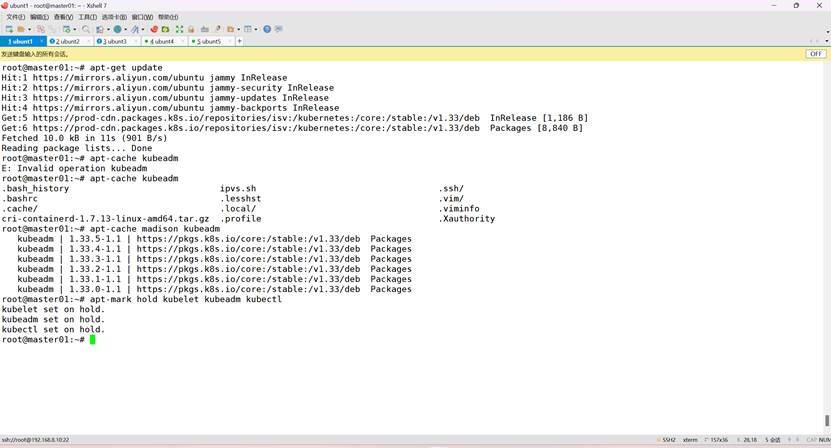
Task: Click the globe encoding icon
Action: [x=117, y=29]
